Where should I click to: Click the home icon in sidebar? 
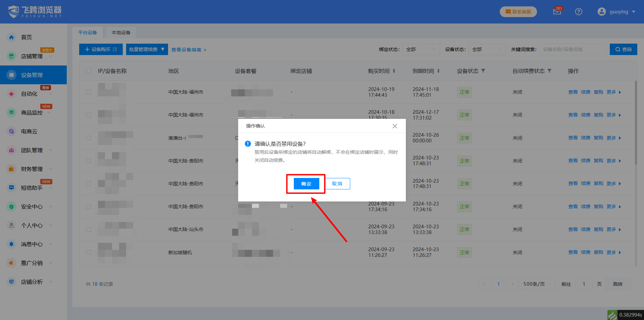click(x=11, y=37)
